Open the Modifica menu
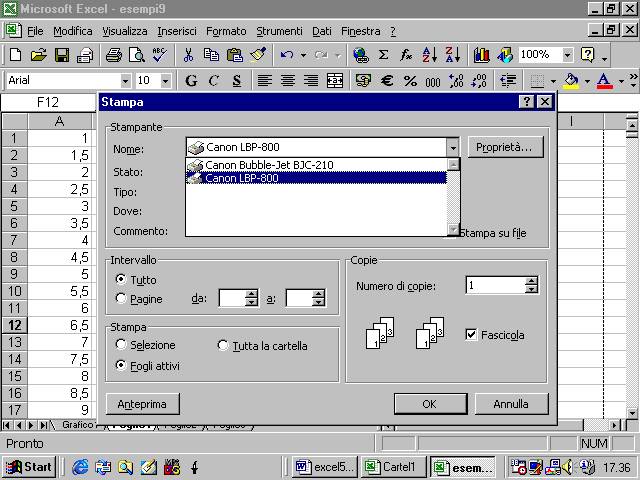Screen dimensions: 640x480 coord(73,31)
